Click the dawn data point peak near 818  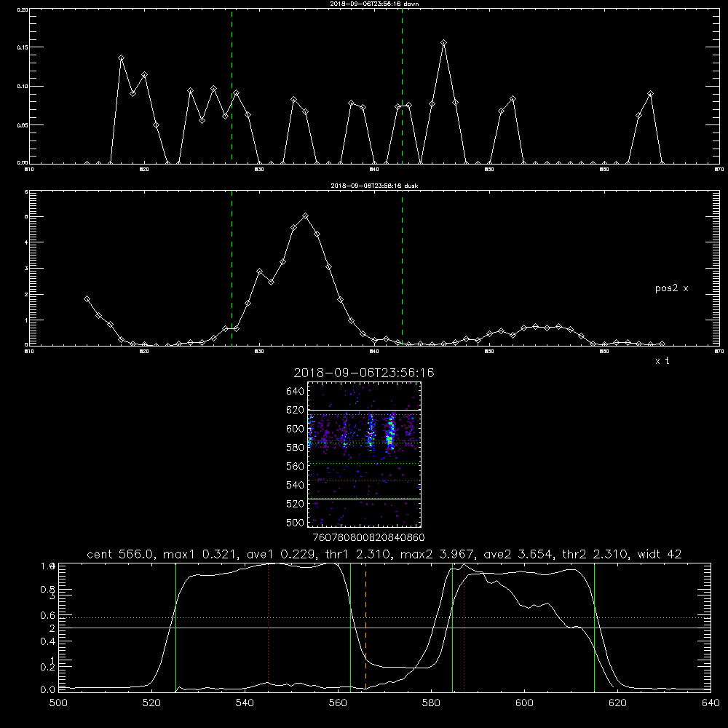click(x=121, y=58)
